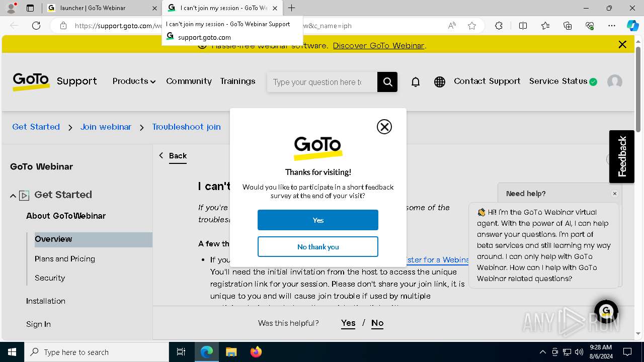Click Read aloud icon in address bar

452,26
